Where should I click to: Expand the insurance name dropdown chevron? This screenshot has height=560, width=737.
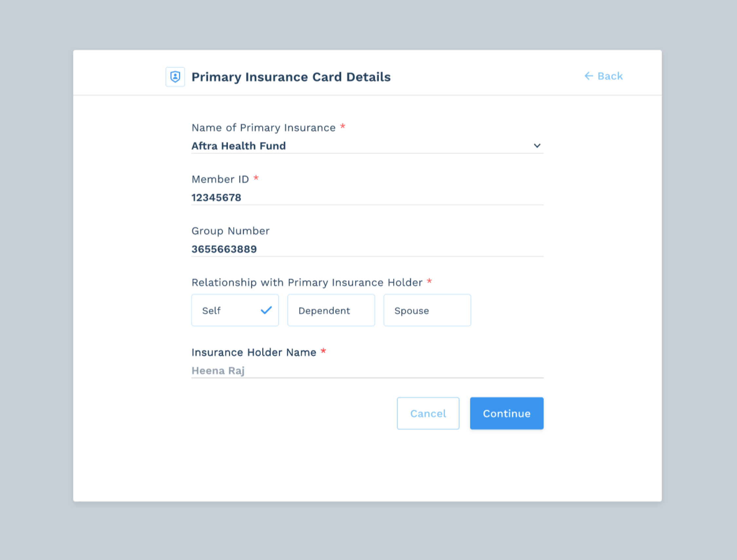[537, 146]
